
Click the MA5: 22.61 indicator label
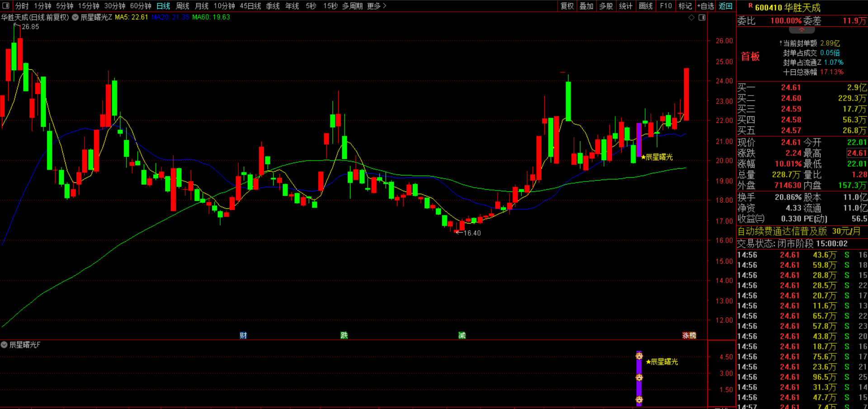(x=132, y=17)
